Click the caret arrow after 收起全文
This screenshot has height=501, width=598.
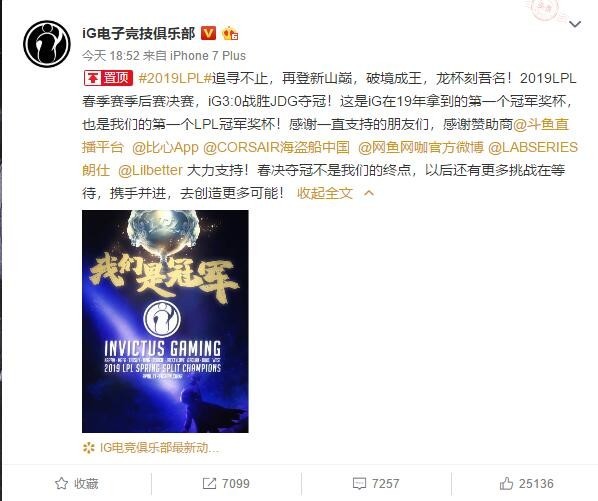369,193
